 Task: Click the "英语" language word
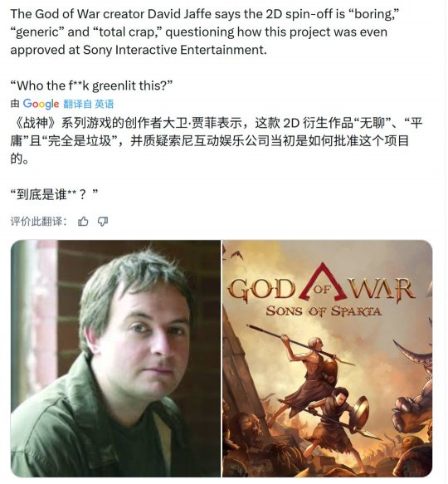(105, 104)
